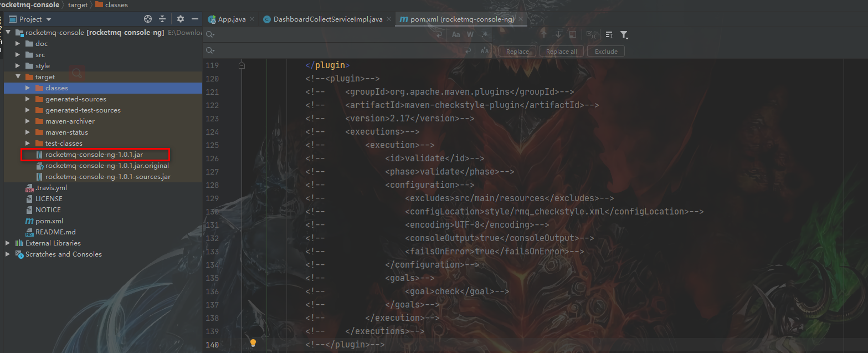This screenshot has height=353, width=868.
Task: Hide the Project tool window with the minimize dash
Action: (195, 19)
